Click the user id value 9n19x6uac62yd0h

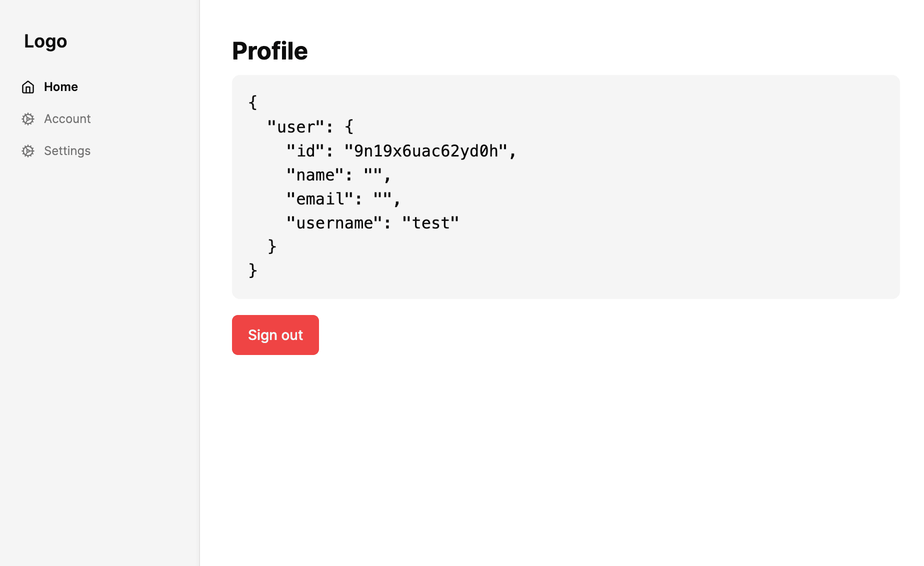coord(426,151)
